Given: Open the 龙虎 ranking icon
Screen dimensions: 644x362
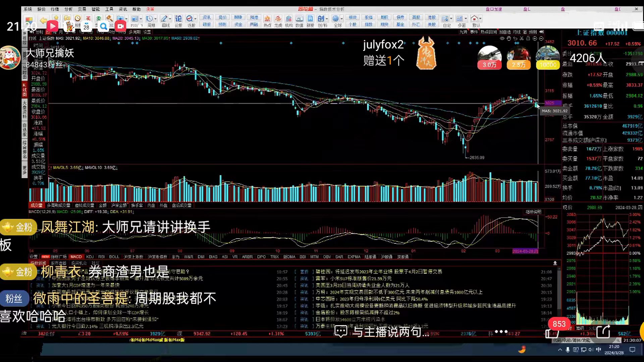Looking at the screenshot, I should pos(278,19).
